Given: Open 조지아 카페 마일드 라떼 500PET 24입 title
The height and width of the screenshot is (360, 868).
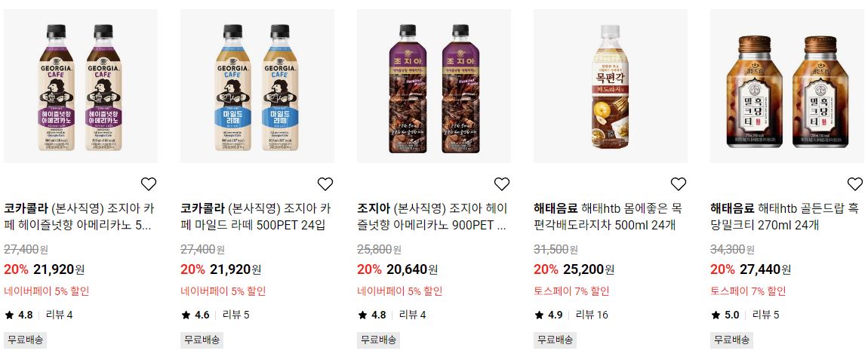Looking at the screenshot, I should coord(257,217).
